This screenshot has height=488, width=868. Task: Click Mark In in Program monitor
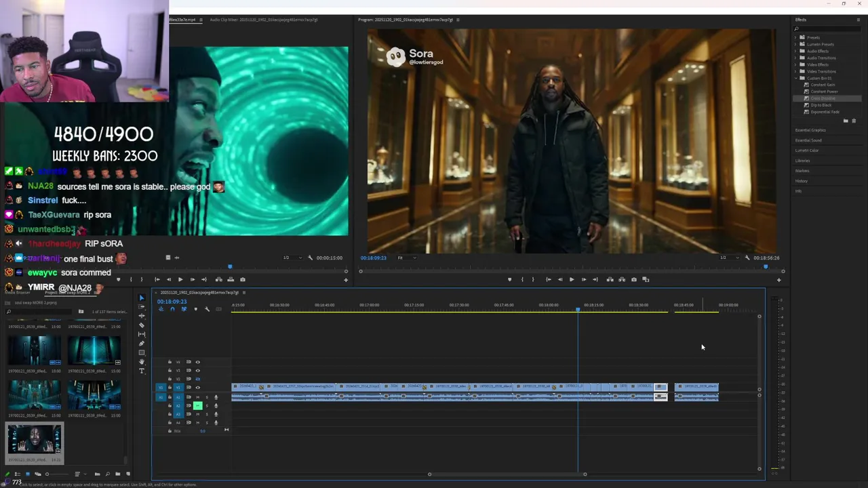[x=522, y=279]
